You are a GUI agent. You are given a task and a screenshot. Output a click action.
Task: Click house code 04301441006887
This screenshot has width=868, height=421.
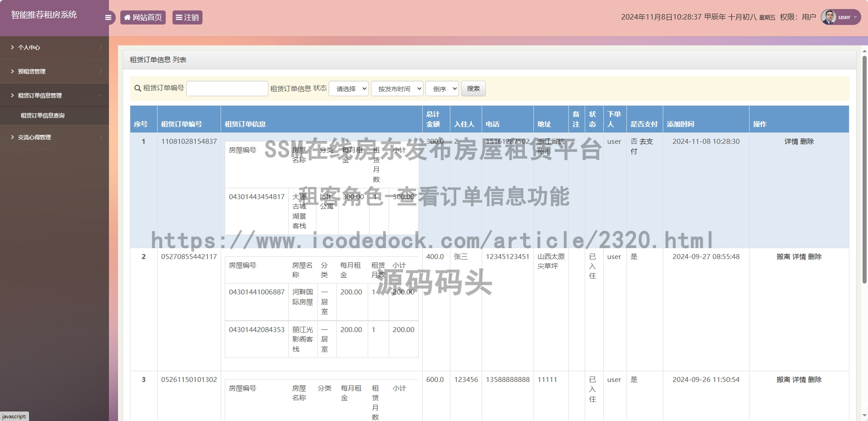[256, 292]
